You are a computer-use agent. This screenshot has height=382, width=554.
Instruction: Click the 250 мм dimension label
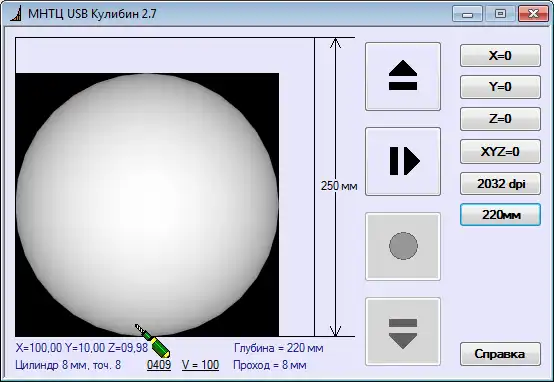[339, 186]
